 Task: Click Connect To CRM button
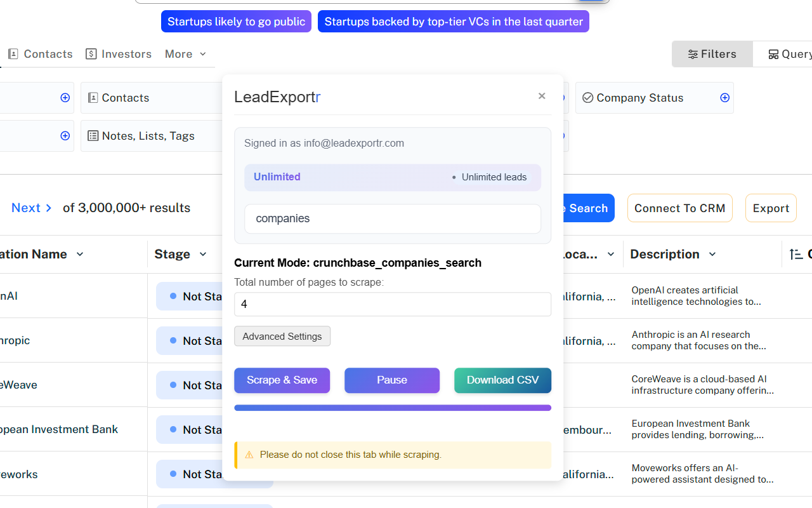679,208
